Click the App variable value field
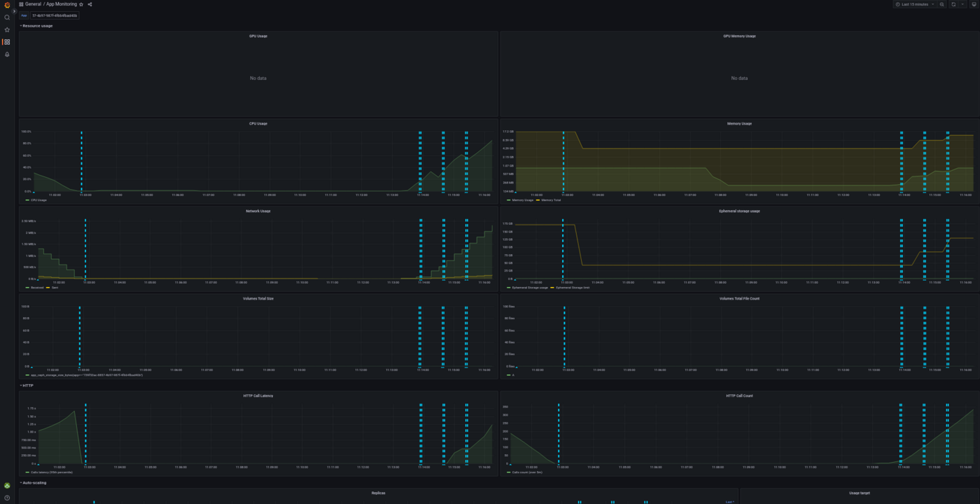980x504 pixels. click(55, 15)
